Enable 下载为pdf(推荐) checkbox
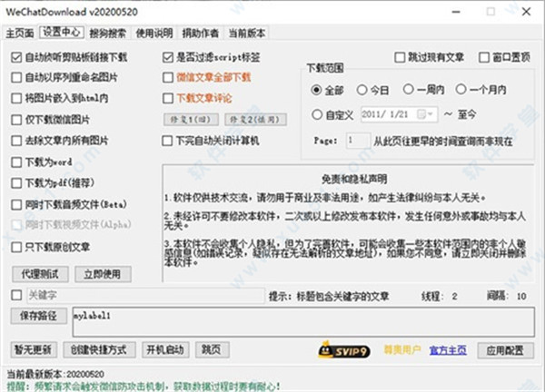545x392 pixels. point(16,183)
